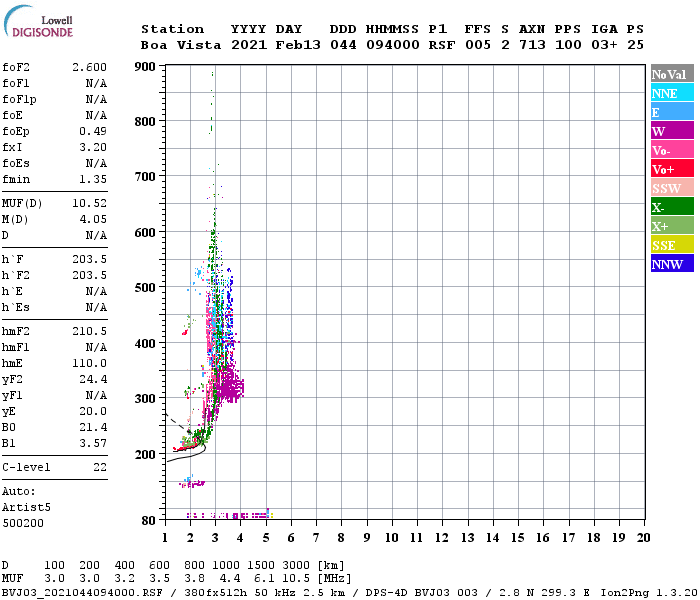
Task: Select the X- dark green legend swatch
Action: click(672, 207)
